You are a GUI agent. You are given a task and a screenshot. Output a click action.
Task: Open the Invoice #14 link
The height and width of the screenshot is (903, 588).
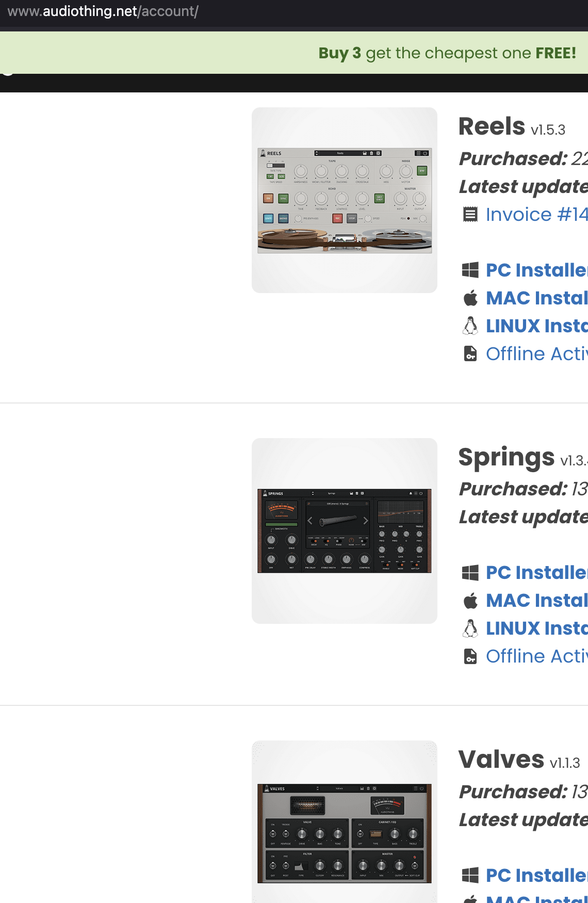point(536,214)
